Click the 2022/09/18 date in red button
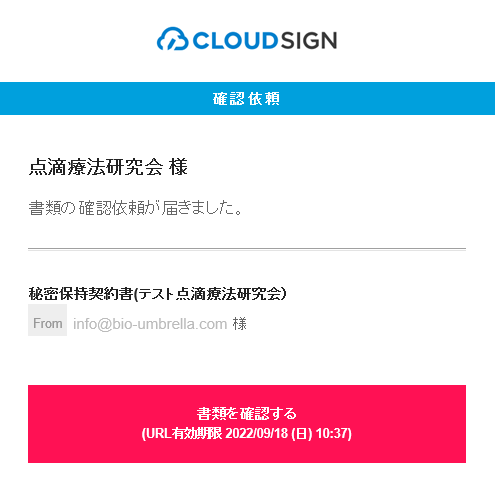The image size is (495, 485). [x=256, y=434]
